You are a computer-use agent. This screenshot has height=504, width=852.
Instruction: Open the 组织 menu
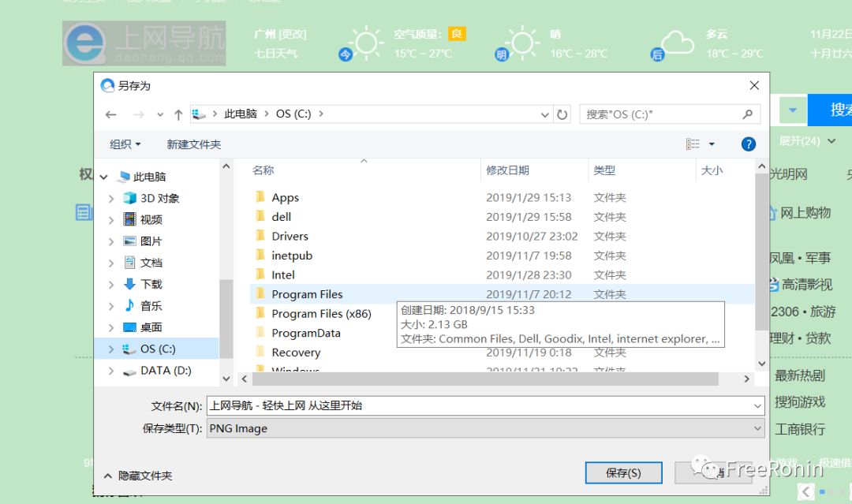pyautogui.click(x=124, y=144)
